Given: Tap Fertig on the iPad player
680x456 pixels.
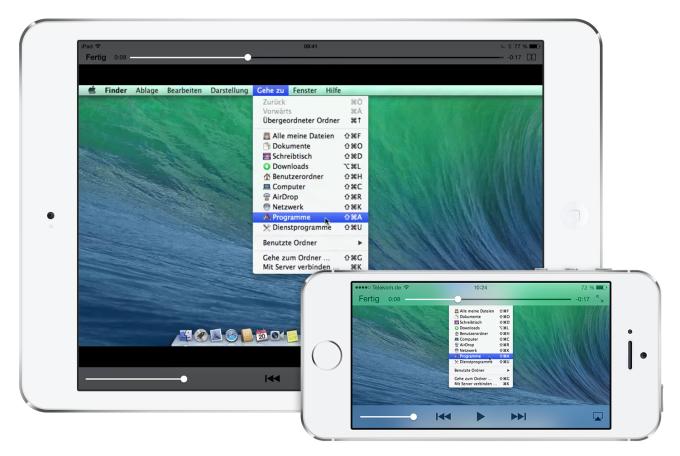Looking at the screenshot, I should pyautogui.click(x=96, y=57).
